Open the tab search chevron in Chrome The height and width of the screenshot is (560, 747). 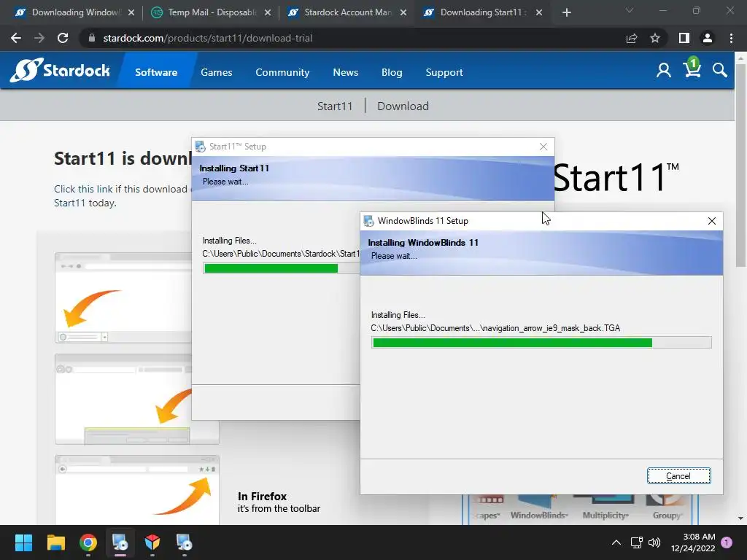tap(630, 10)
